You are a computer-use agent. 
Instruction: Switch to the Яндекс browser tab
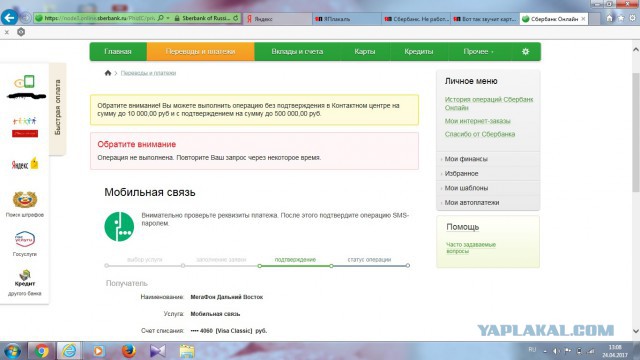pyautogui.click(x=278, y=19)
